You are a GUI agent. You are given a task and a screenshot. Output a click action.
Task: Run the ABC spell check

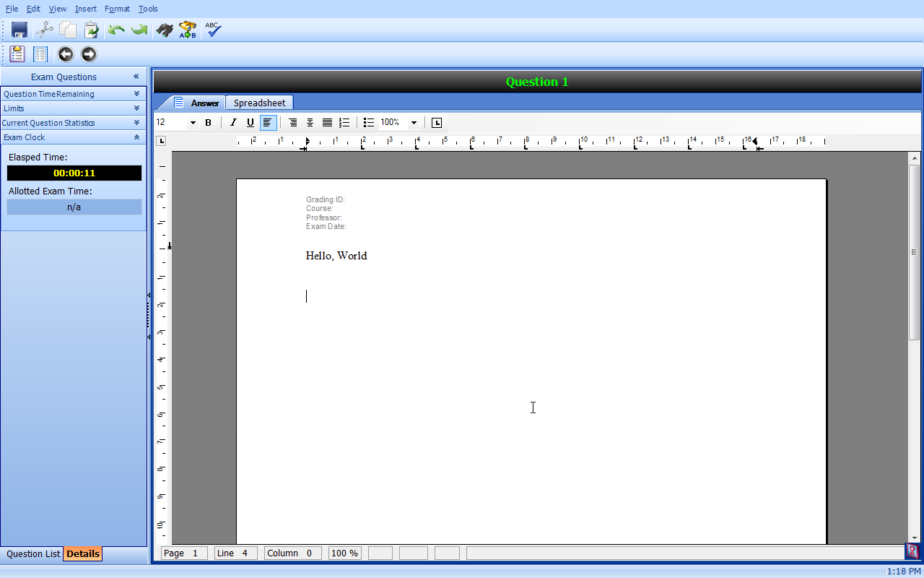[213, 30]
